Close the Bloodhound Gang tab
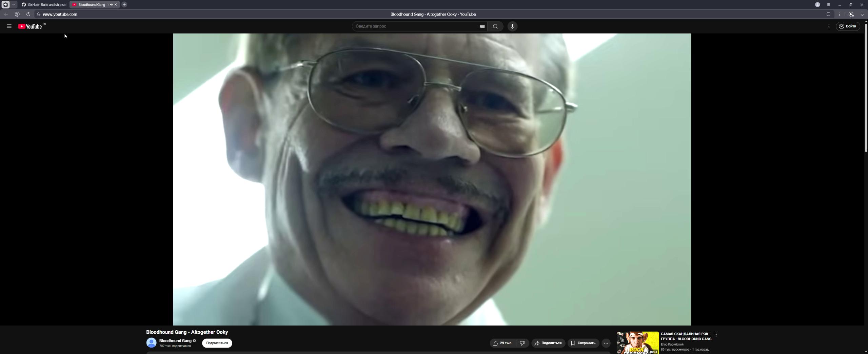868x354 pixels. click(116, 5)
